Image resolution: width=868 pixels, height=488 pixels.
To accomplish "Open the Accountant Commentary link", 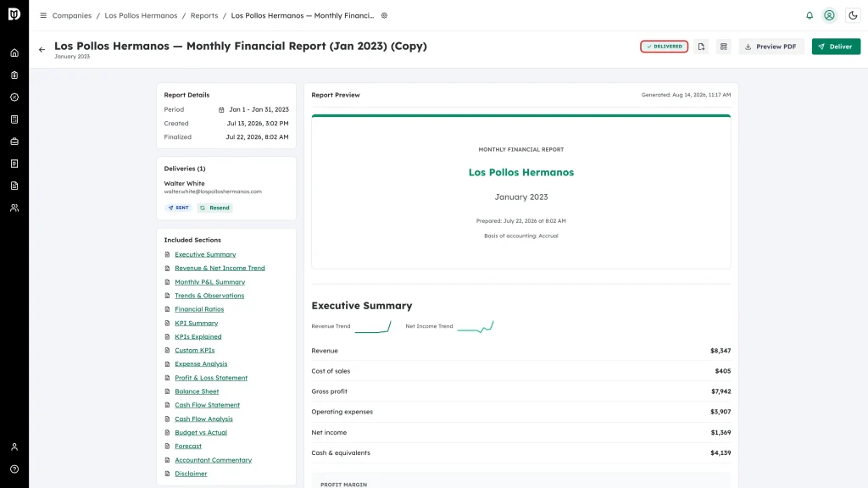I will pos(213,460).
